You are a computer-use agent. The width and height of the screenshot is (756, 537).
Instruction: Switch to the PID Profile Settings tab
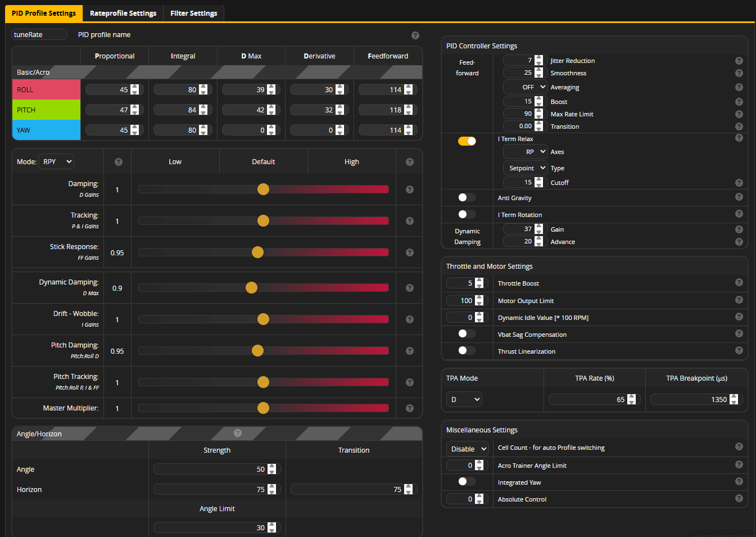[44, 13]
